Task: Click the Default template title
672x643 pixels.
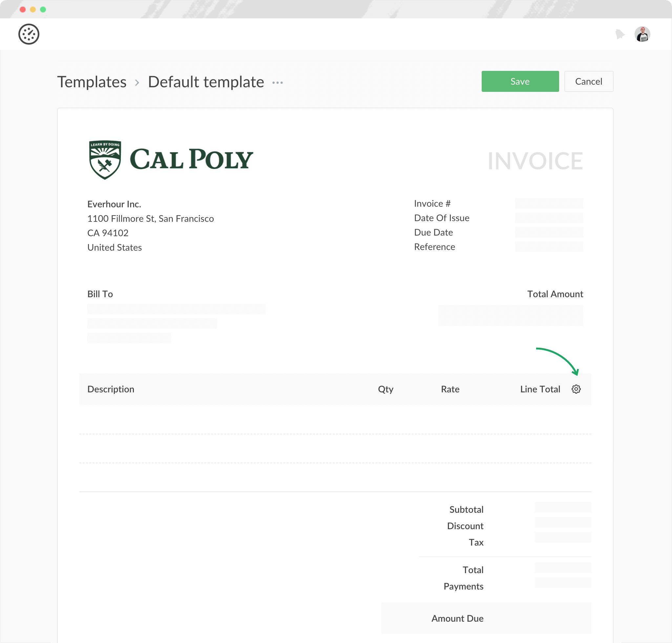Action: pyautogui.click(x=206, y=82)
